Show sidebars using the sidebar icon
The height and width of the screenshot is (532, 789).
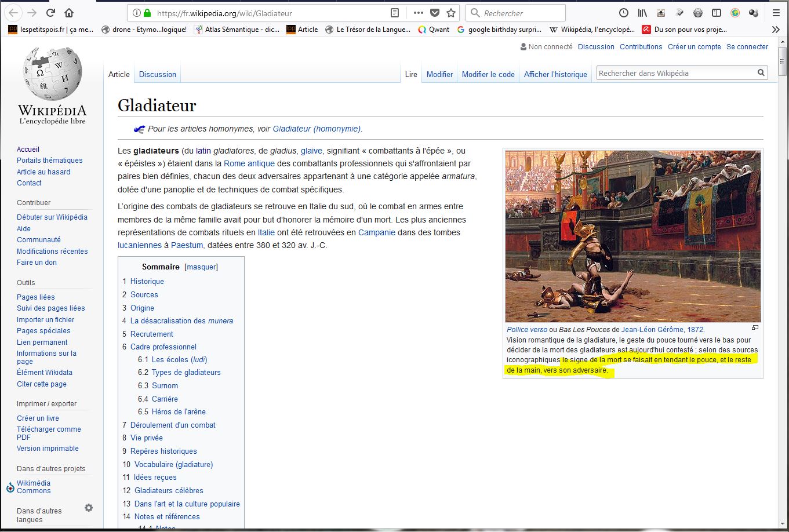(x=717, y=13)
